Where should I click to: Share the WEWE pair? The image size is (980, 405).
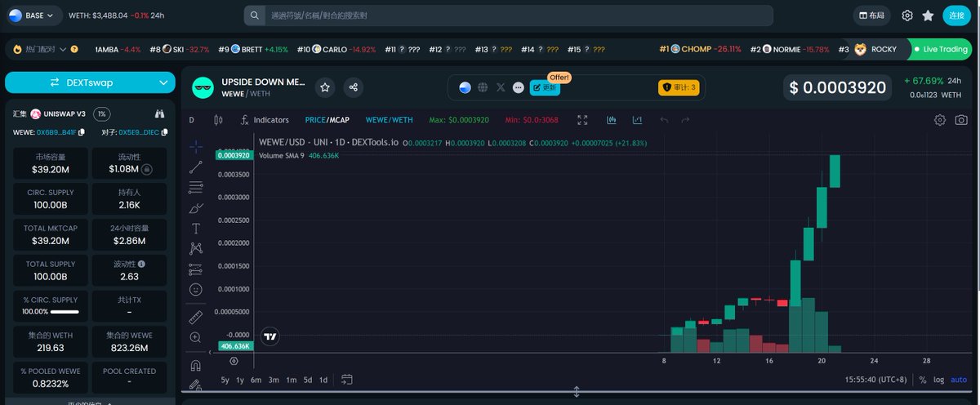353,87
